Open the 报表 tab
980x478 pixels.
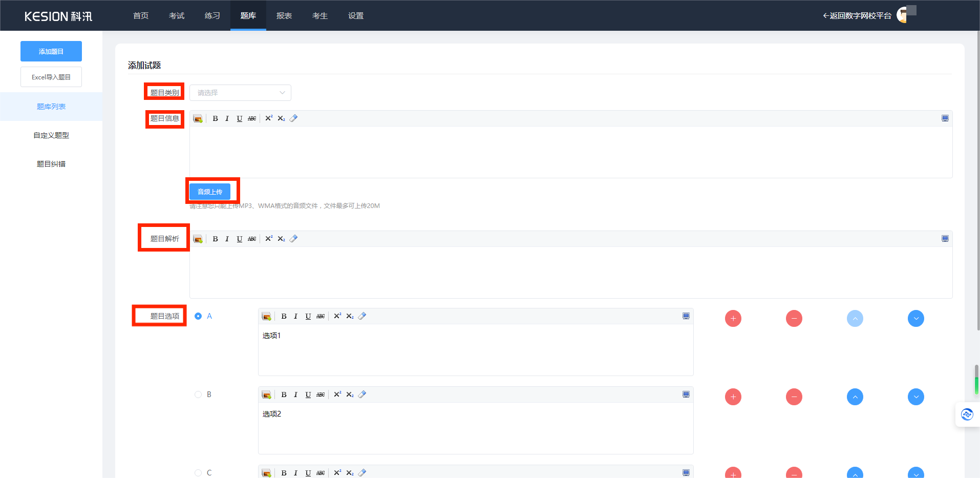click(284, 15)
